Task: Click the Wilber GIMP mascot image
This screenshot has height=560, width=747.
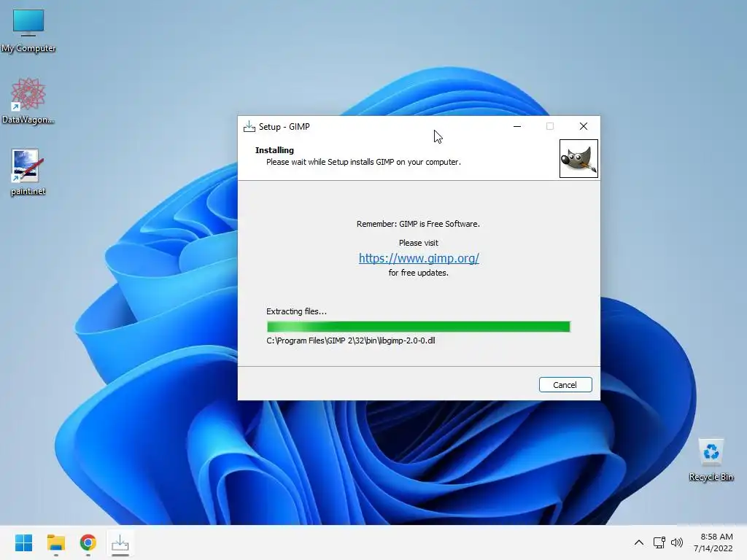Action: (578, 158)
